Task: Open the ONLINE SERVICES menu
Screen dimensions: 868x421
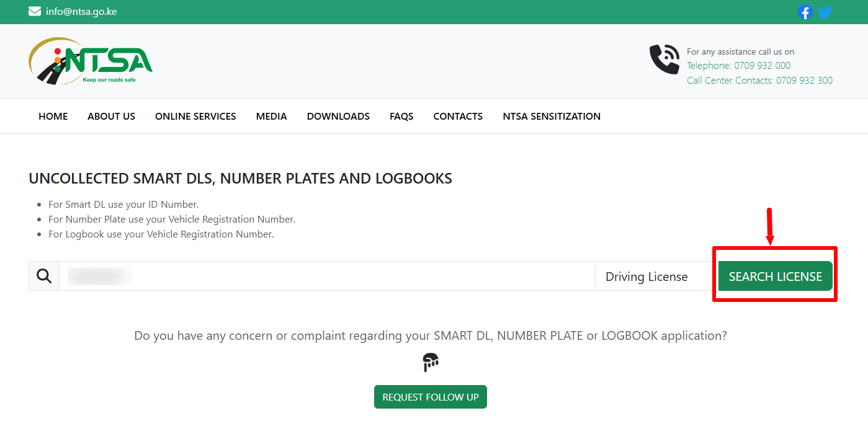Action: tap(195, 116)
